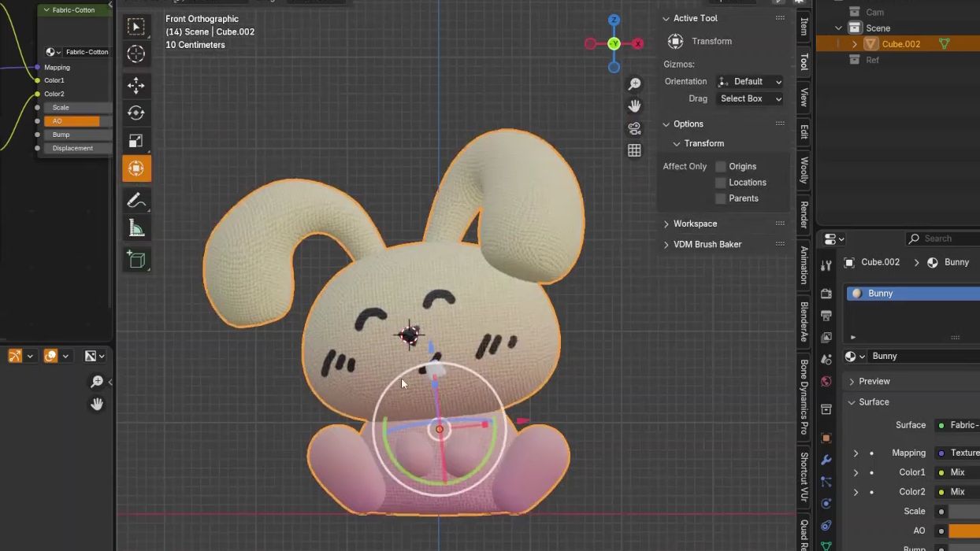Image resolution: width=980 pixels, height=551 pixels.
Task: Select the Rotate tool
Action: click(136, 112)
